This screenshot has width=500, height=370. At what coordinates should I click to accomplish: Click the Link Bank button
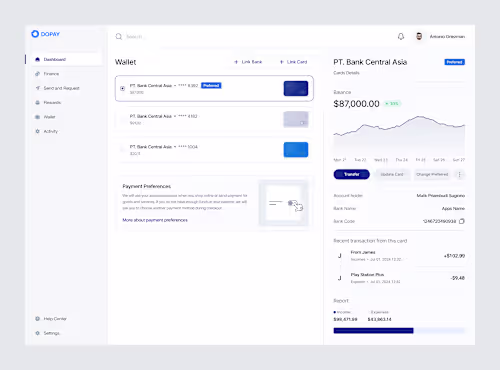(x=248, y=62)
